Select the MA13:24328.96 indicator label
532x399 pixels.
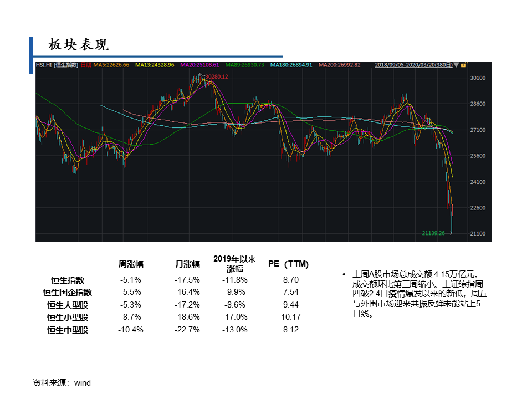(155, 65)
